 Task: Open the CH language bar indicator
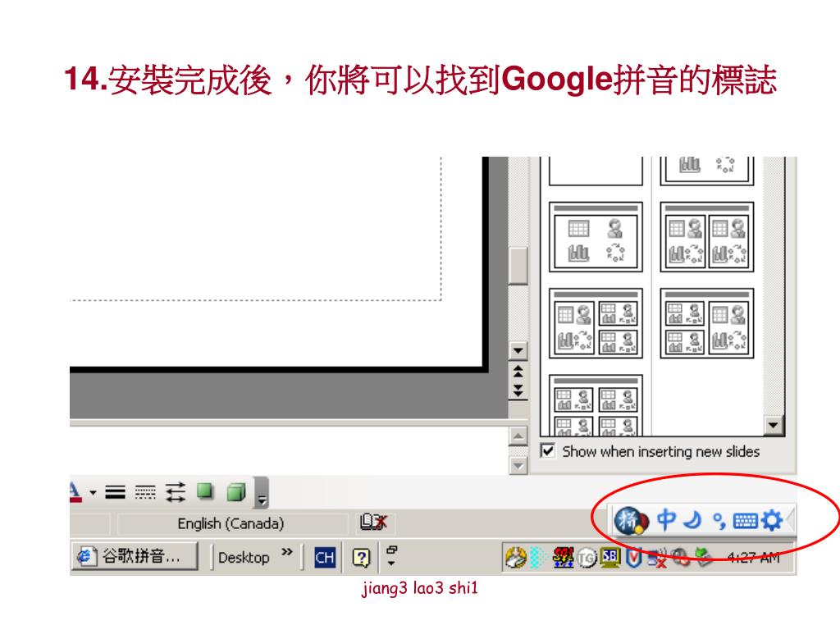point(325,558)
